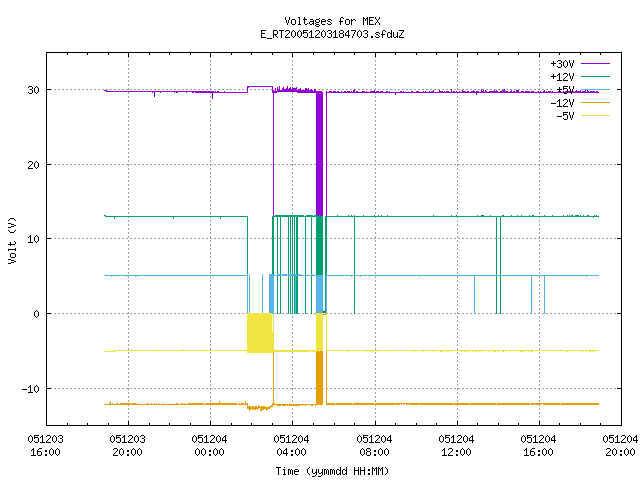Click the +5V legend label
Image resolution: width=640 pixels, height=480 pixels.
tap(565, 90)
